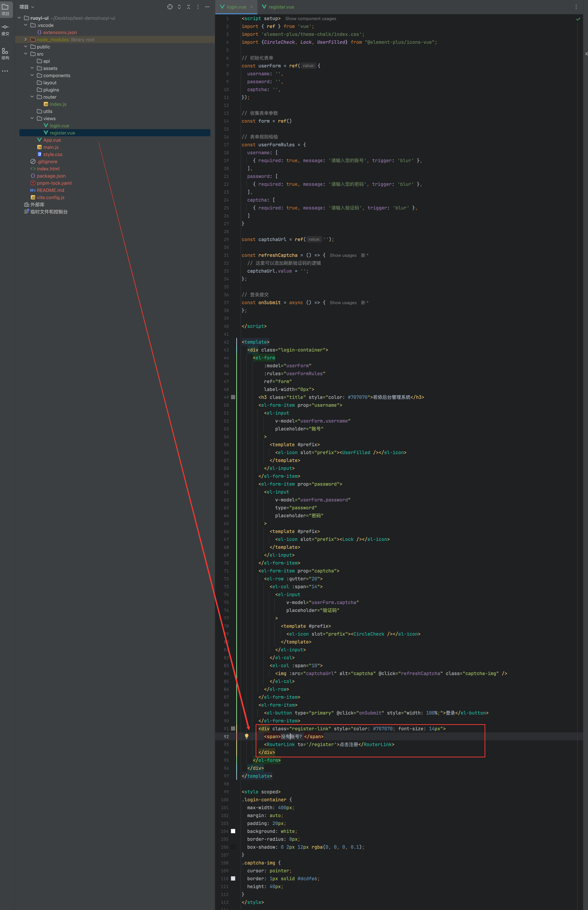Select the plugins folder
Image resolution: width=588 pixels, height=910 pixels.
(48, 90)
